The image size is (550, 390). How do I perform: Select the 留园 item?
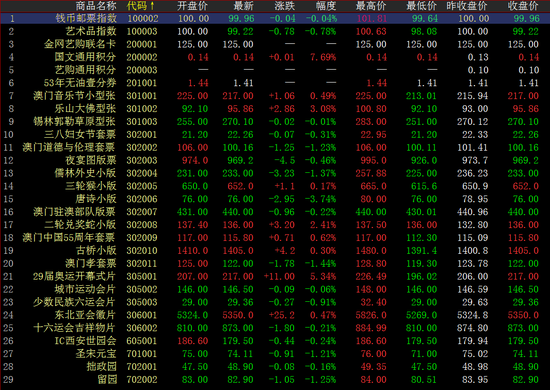click(107, 379)
